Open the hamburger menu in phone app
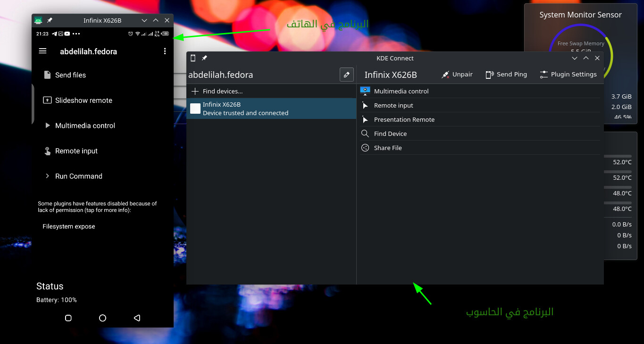644x344 pixels. [42, 51]
